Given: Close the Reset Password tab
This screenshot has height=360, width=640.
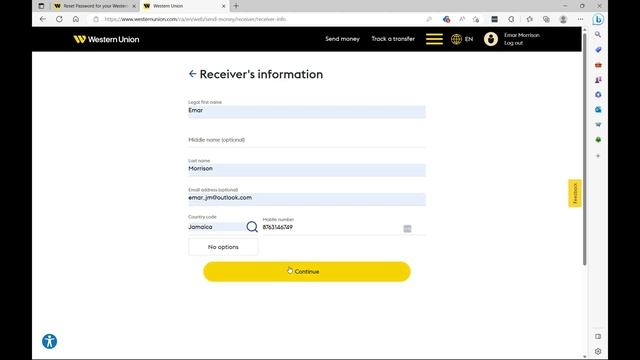Looking at the screenshot, I should tap(134, 6).
